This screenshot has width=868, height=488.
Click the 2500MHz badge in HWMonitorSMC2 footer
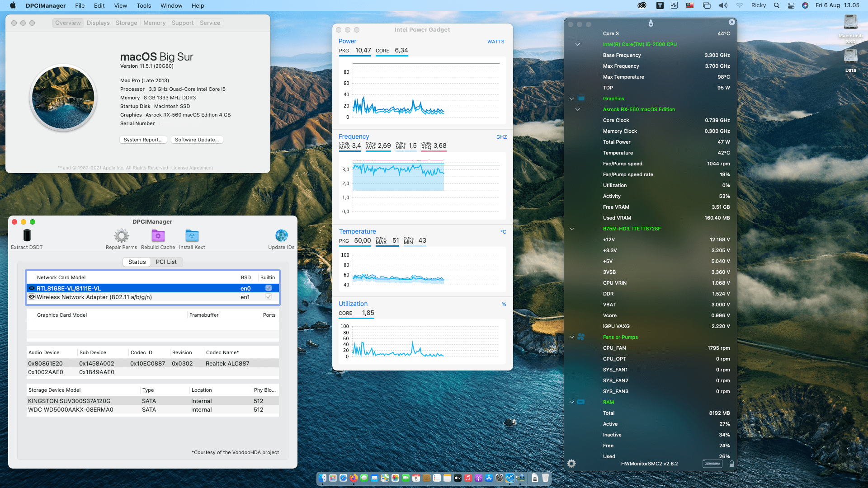[x=712, y=464]
